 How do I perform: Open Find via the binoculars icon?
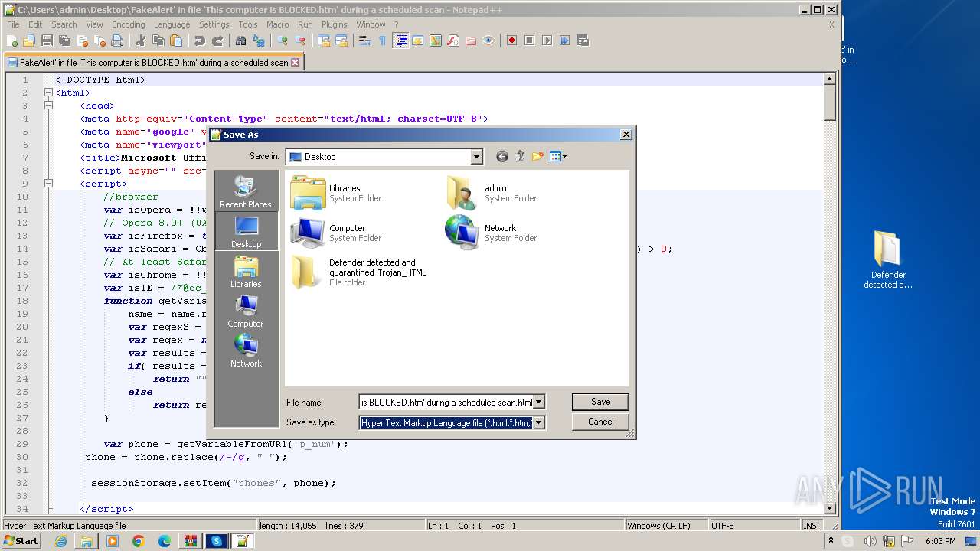[x=240, y=41]
